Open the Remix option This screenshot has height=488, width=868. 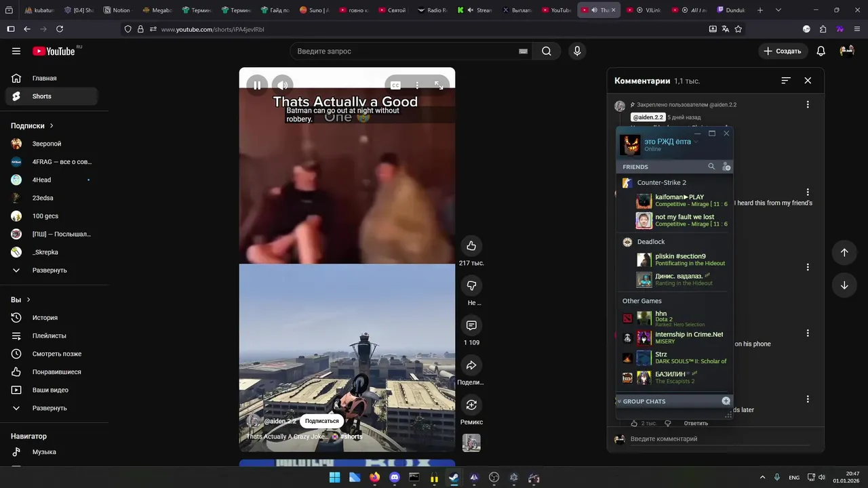click(471, 405)
